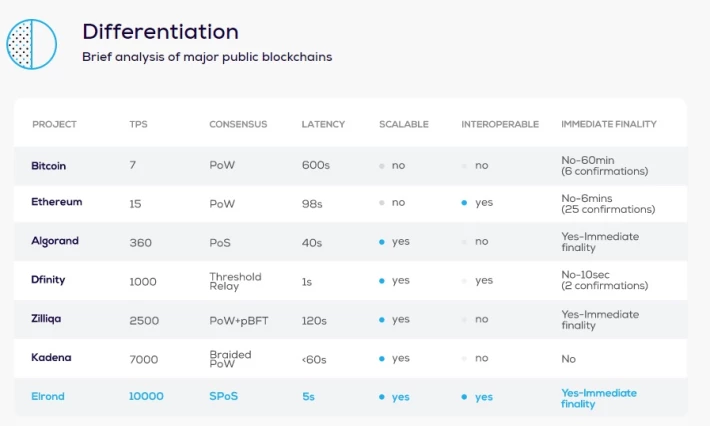
Task: Select the Kadena project name
Action: [x=51, y=358]
